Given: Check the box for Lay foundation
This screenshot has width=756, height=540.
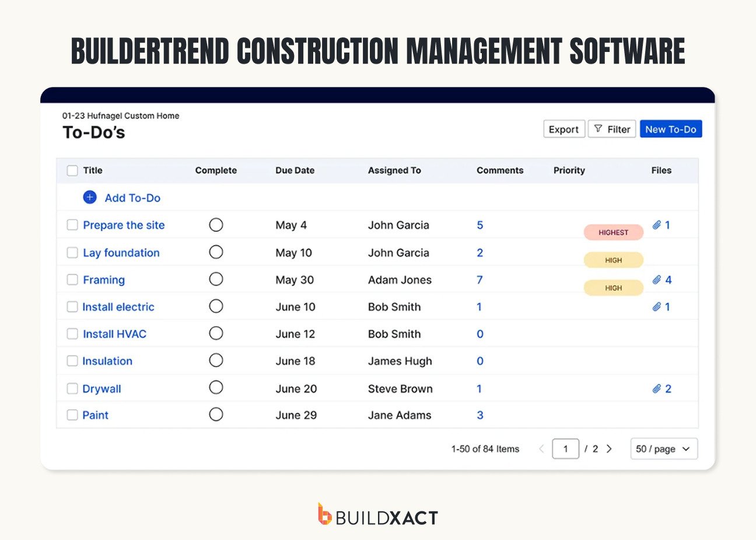Looking at the screenshot, I should pyautogui.click(x=72, y=252).
